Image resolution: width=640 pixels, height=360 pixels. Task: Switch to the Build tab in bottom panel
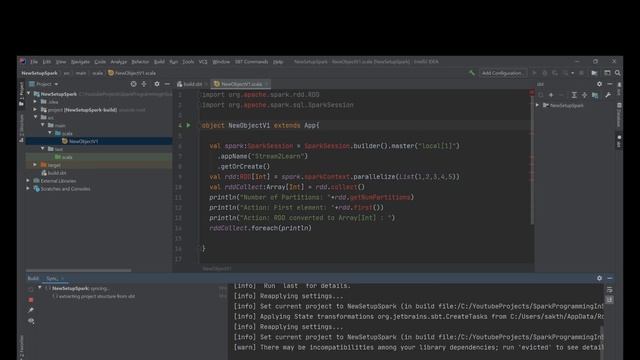click(33, 278)
